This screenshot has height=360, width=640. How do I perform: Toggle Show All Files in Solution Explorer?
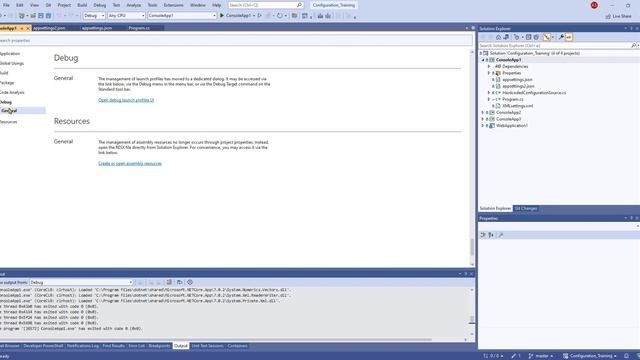click(536, 37)
